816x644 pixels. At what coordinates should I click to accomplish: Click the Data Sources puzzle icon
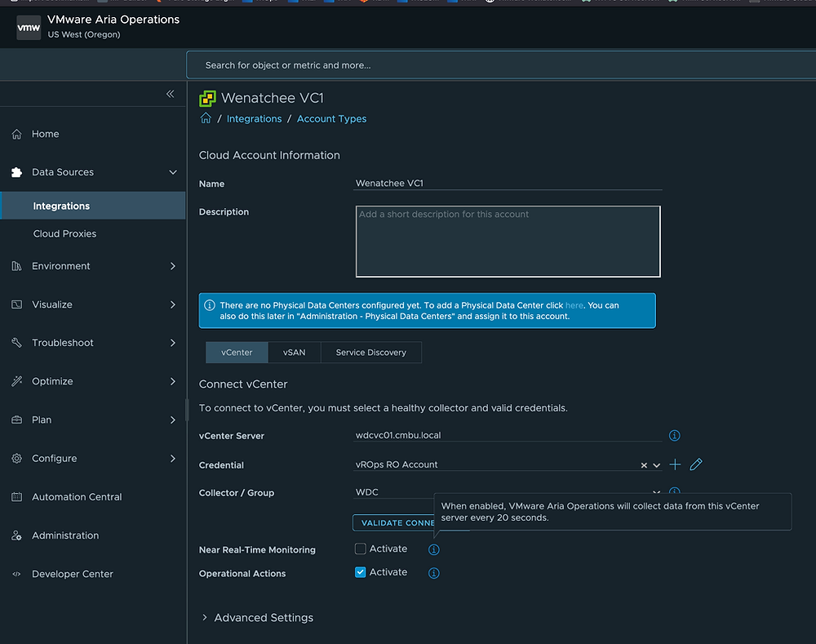16,172
